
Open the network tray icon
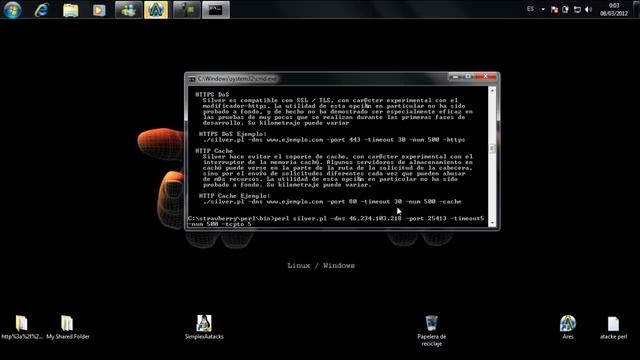[577, 9]
